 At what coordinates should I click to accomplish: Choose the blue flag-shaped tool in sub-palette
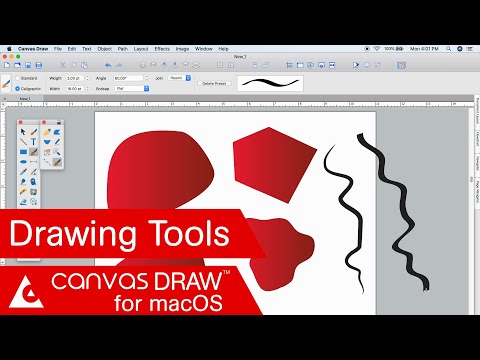(x=57, y=132)
